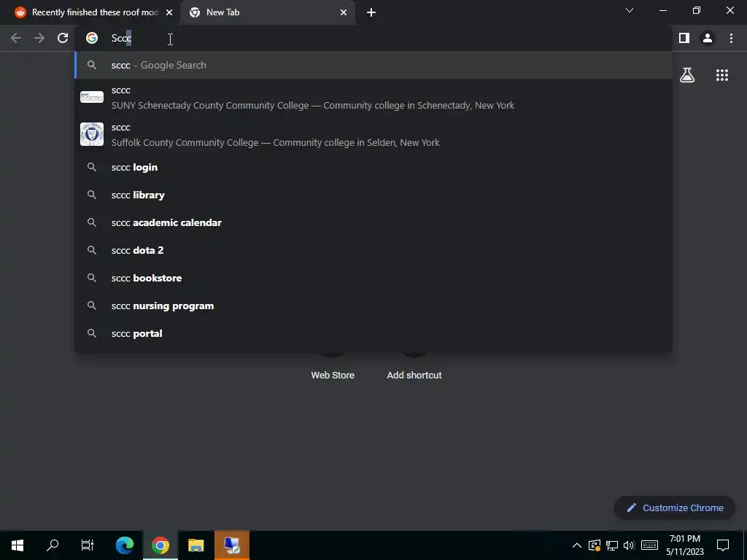Viewport: 747px width, 560px height.
Task: Open the clock showing 7:01 PM
Action: [x=684, y=545]
